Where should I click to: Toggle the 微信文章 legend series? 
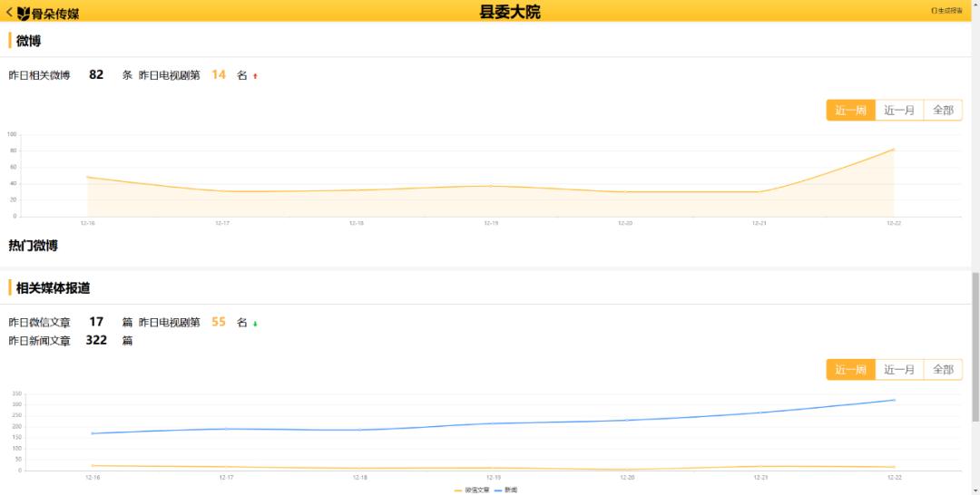click(472, 490)
